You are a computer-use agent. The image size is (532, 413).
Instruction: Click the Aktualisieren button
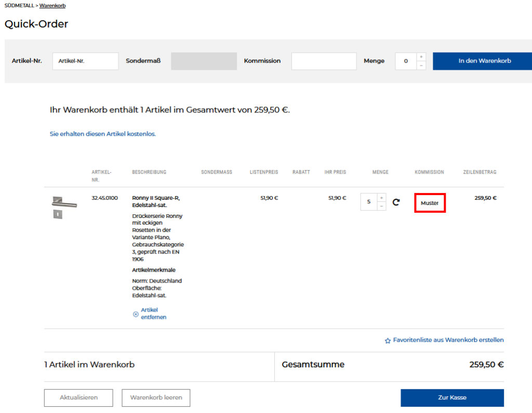78,398
